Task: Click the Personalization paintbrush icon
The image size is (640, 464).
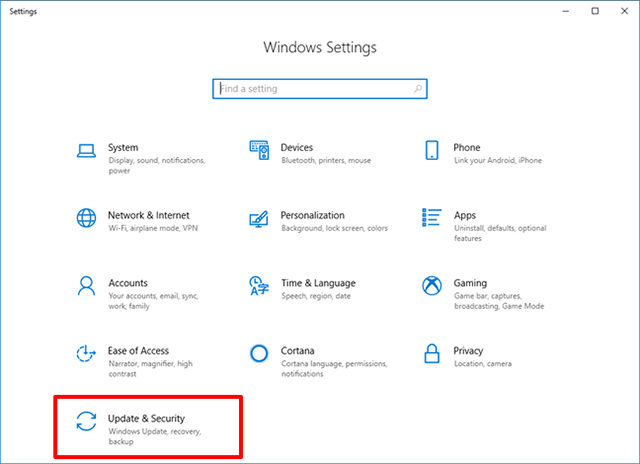Action: pos(259,218)
